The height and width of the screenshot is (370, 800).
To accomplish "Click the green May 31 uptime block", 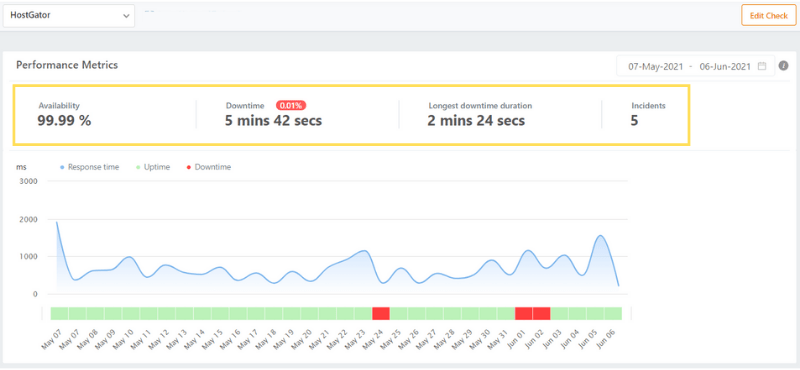I will 506,313.
